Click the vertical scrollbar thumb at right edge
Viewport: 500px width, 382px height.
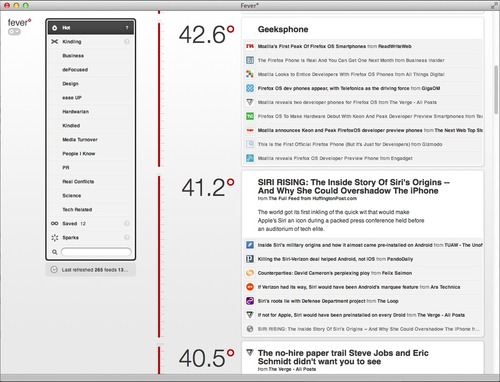click(496, 90)
